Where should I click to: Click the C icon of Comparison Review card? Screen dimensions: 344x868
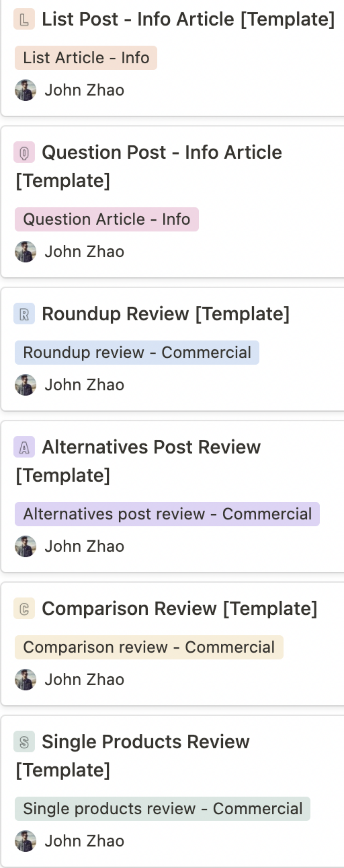tap(24, 608)
